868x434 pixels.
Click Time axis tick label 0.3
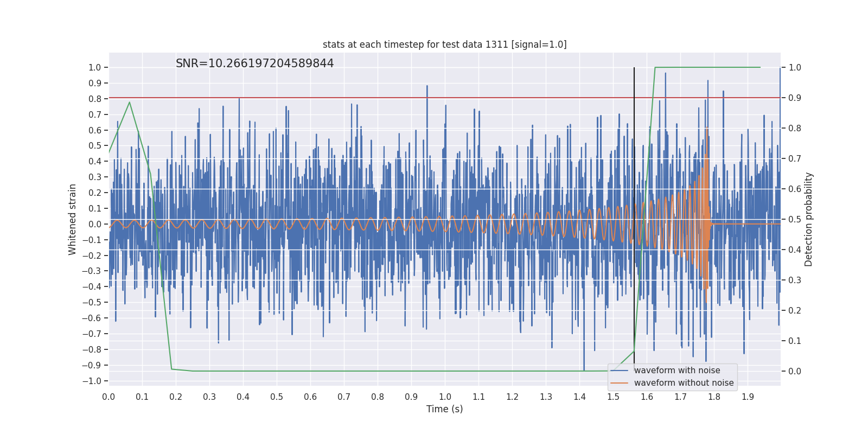pos(209,397)
